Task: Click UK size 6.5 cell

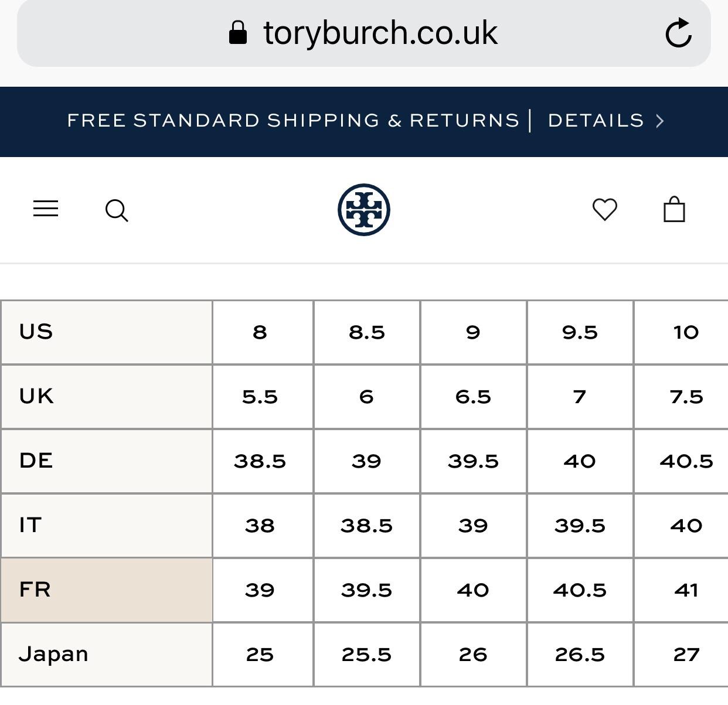Action: (x=473, y=397)
